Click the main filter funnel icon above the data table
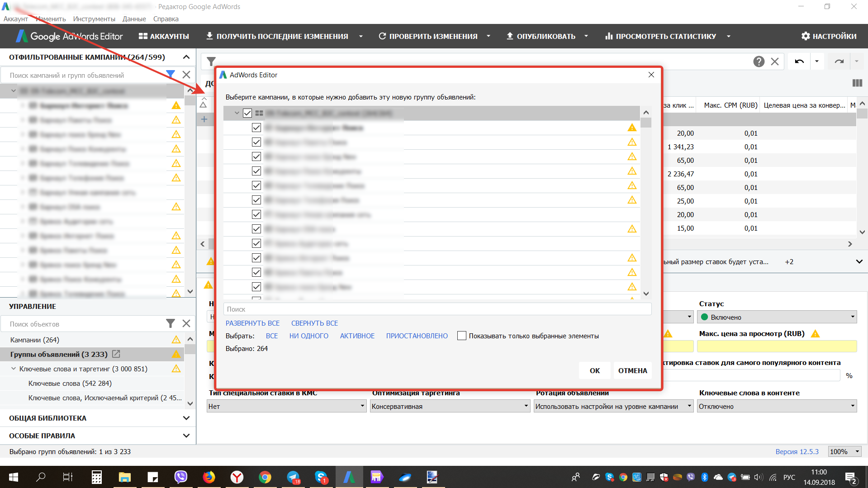Viewport: 868px width, 488px height. [211, 61]
